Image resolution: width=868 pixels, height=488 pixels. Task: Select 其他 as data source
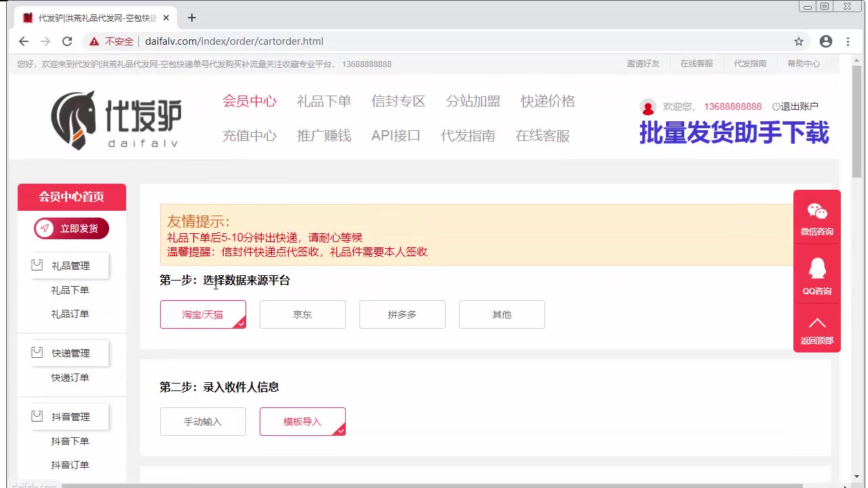tap(502, 314)
